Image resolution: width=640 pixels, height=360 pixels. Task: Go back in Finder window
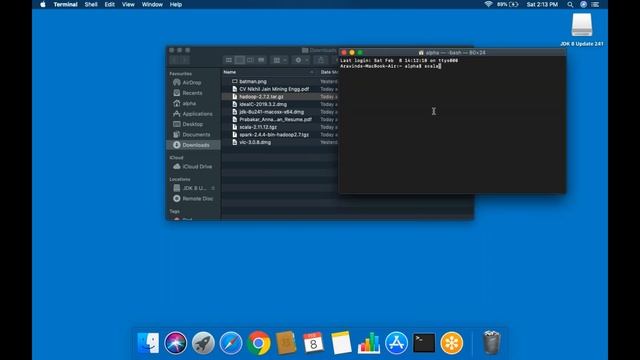pos(174,60)
